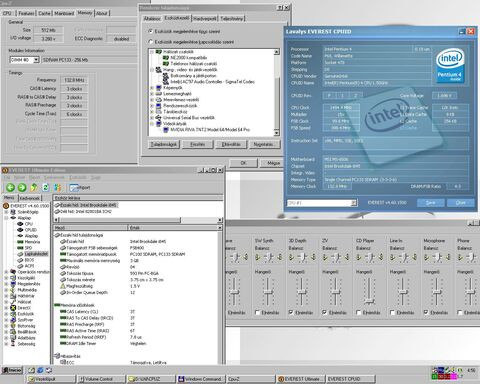Click Frissítés button in device manager
The height and width of the screenshot is (384, 480).
(197, 144)
